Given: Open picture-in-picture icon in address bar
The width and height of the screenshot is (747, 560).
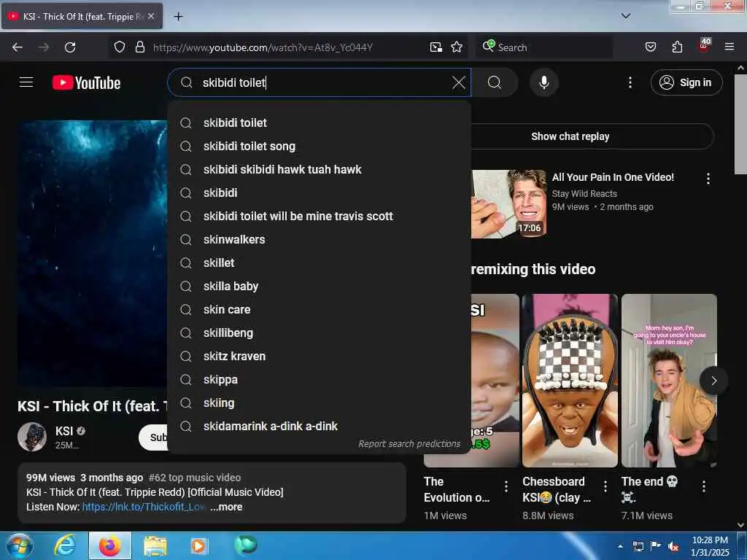Looking at the screenshot, I should (x=436, y=47).
